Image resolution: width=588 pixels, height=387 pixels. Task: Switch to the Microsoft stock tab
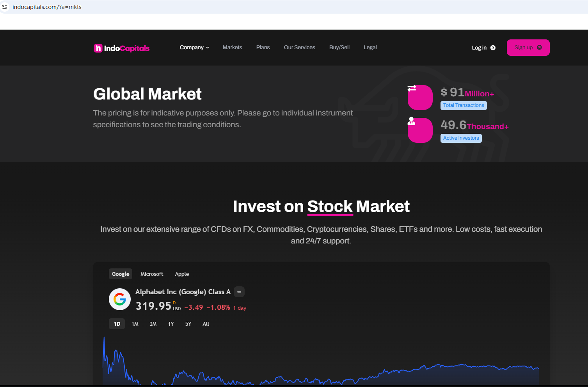152,274
